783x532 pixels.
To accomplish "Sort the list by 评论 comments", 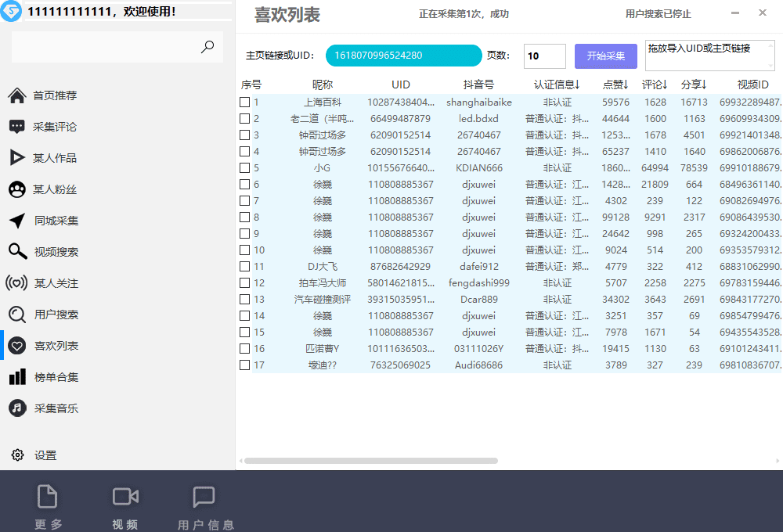I will [x=655, y=84].
